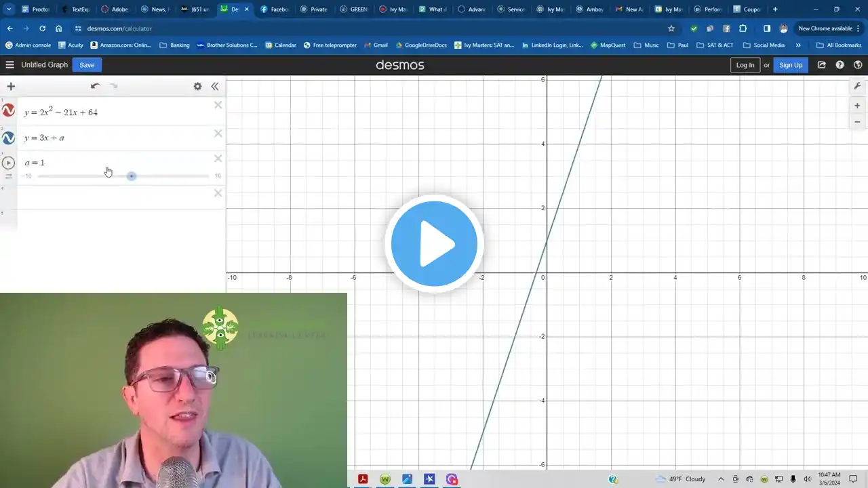868x488 pixels.
Task: Switch to the Facebook browser tab
Action: click(275, 9)
